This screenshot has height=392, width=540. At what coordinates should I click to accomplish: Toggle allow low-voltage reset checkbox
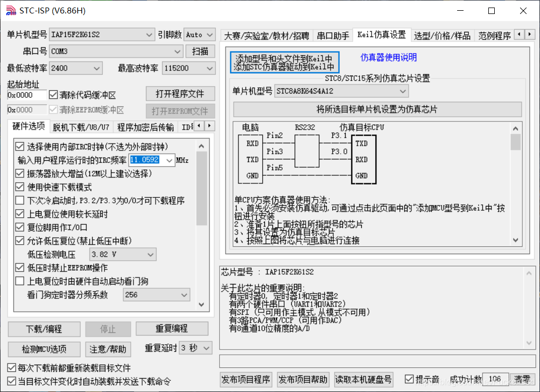[19, 240]
